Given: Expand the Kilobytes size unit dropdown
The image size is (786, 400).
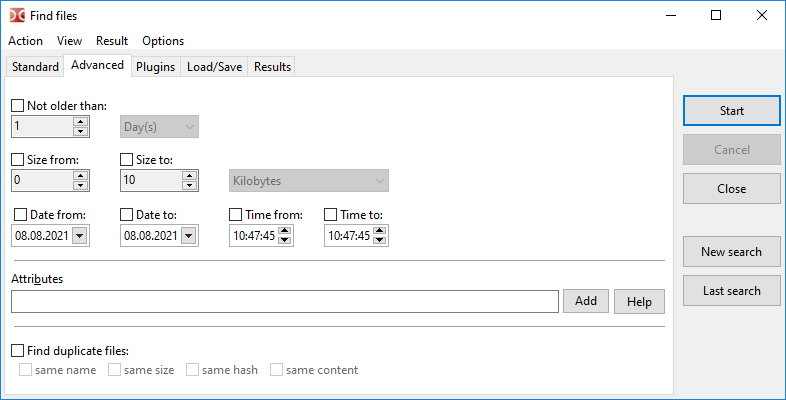Looking at the screenshot, I should tap(379, 181).
